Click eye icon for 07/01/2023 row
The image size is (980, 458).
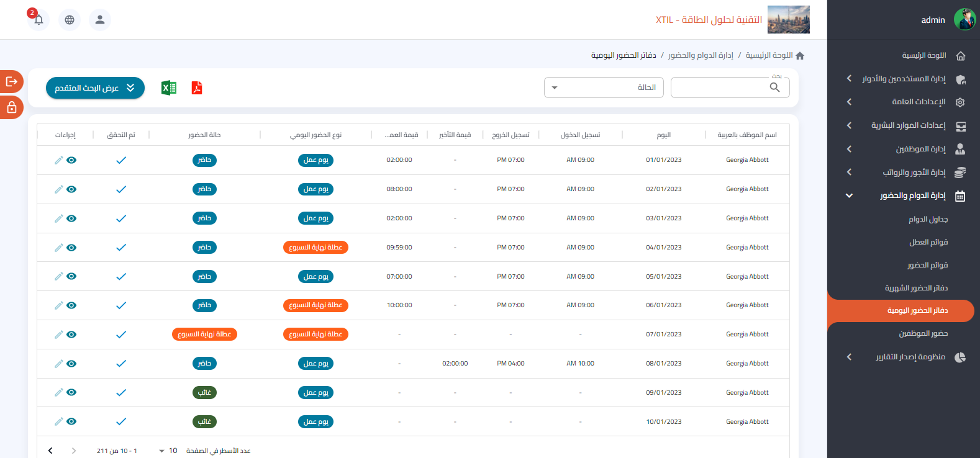[72, 335]
